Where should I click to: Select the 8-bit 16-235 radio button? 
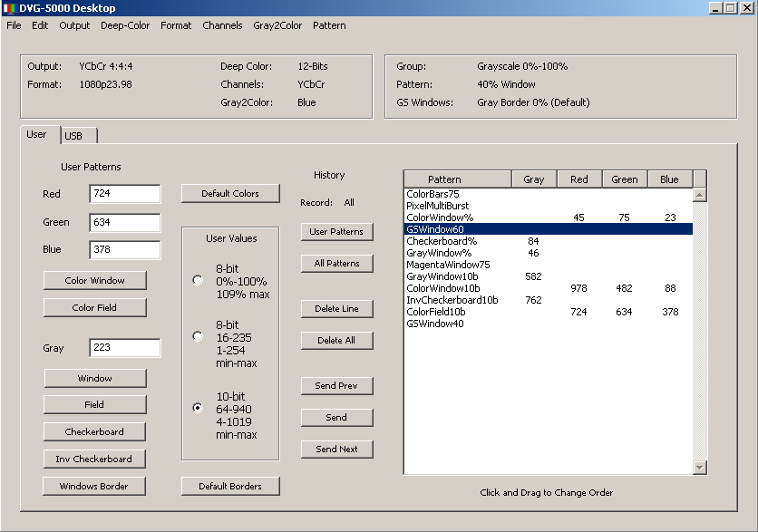(x=198, y=336)
